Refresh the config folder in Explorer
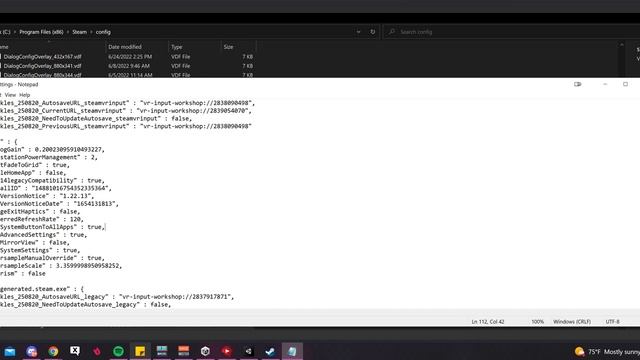 click(373, 32)
